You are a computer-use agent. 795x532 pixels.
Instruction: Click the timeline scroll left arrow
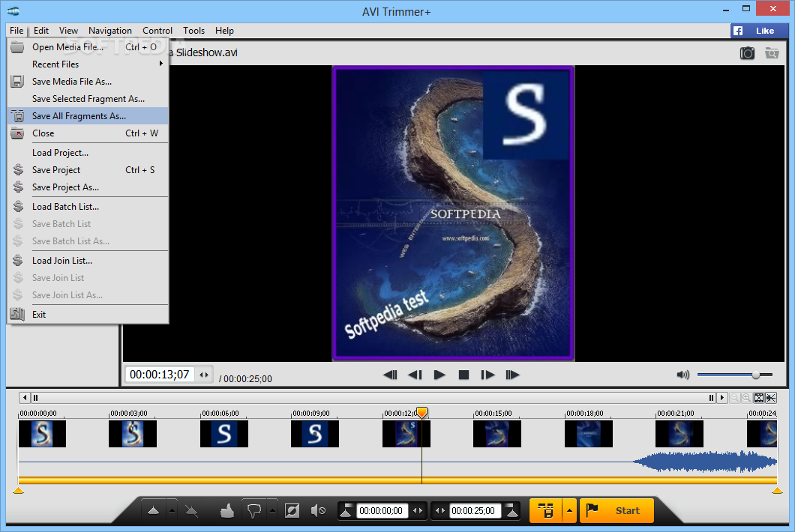point(25,398)
